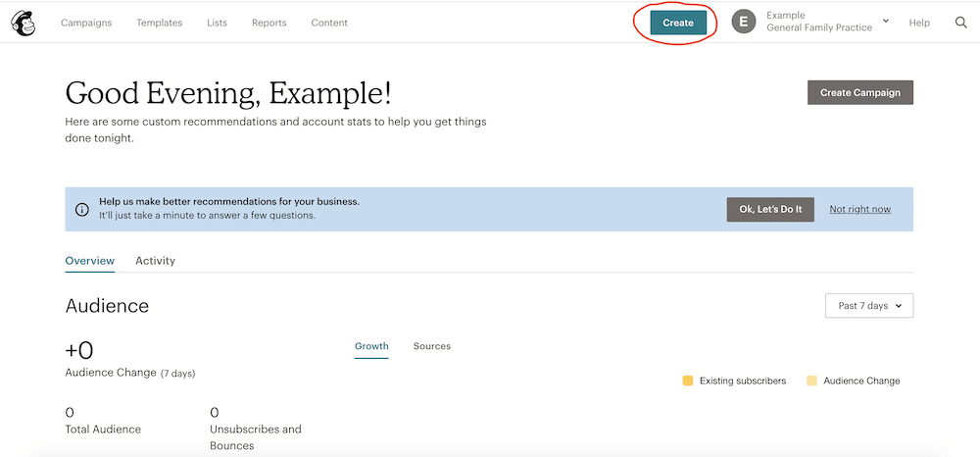Open the Mailchimp Freddie logo home
Screen dimensions: 980x457
[24, 24]
